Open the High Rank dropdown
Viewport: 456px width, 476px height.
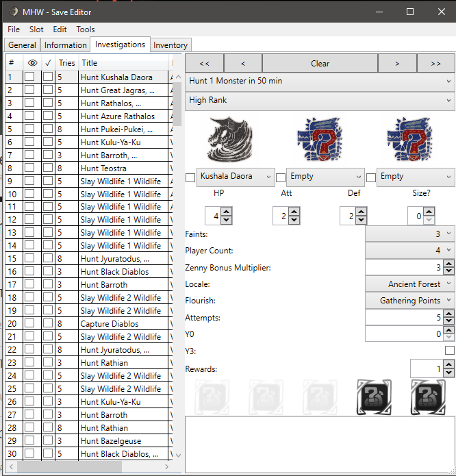coord(320,101)
